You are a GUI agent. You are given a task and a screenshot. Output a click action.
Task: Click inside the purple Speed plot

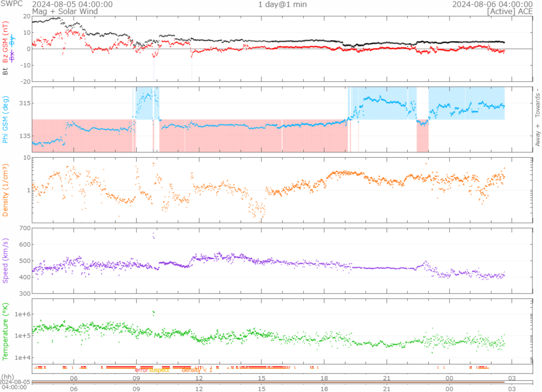coord(282,261)
